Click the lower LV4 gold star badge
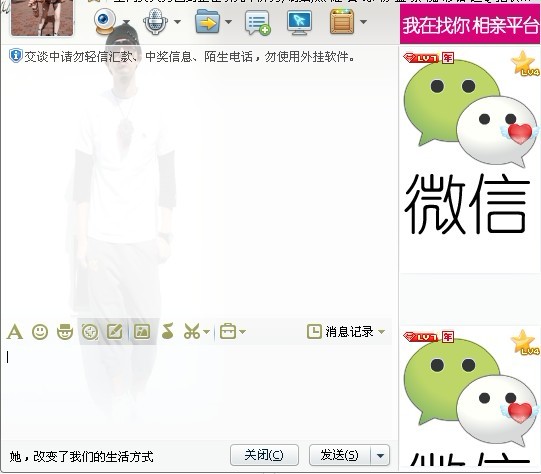 point(524,342)
